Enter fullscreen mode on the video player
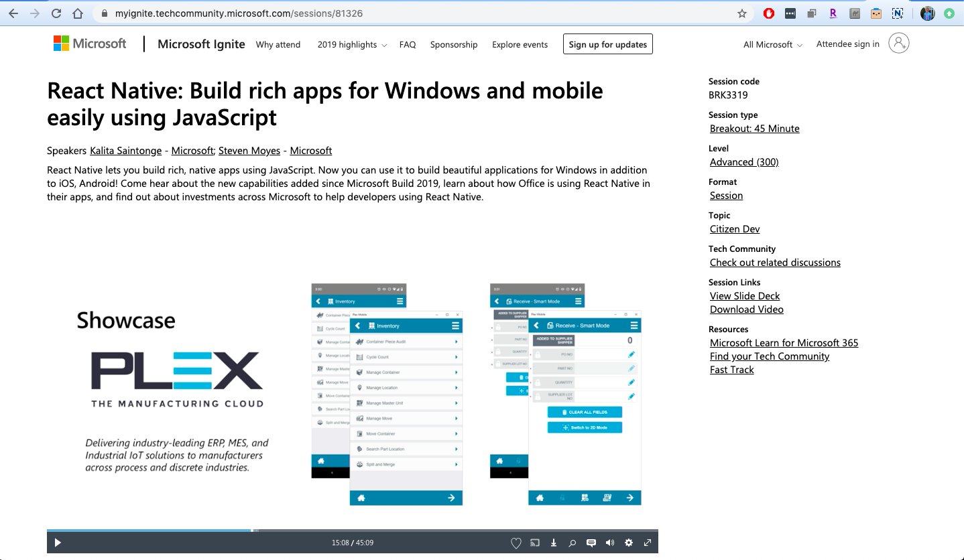Image resolution: width=964 pixels, height=560 pixels. point(647,543)
